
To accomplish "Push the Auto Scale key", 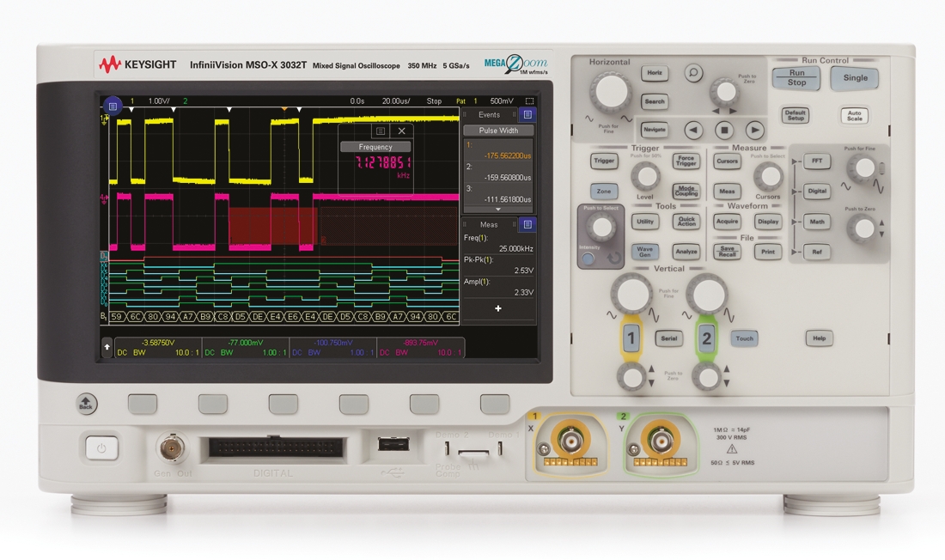I will (854, 115).
